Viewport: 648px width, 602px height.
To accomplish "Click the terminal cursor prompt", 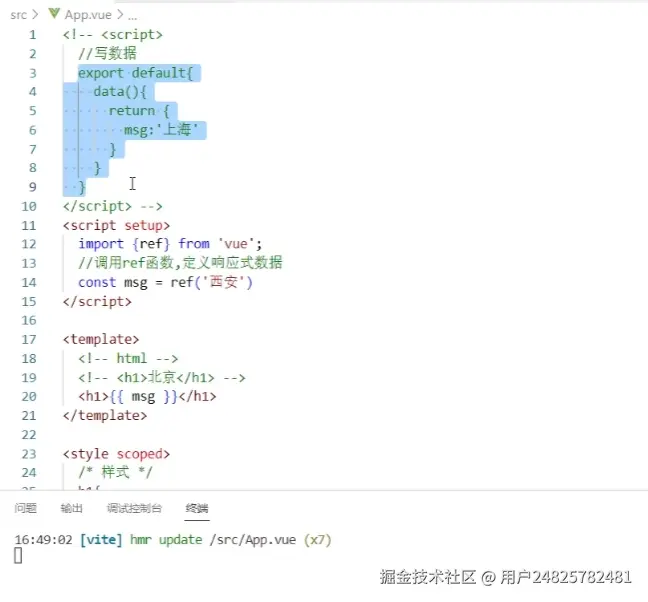I will click(x=18, y=556).
